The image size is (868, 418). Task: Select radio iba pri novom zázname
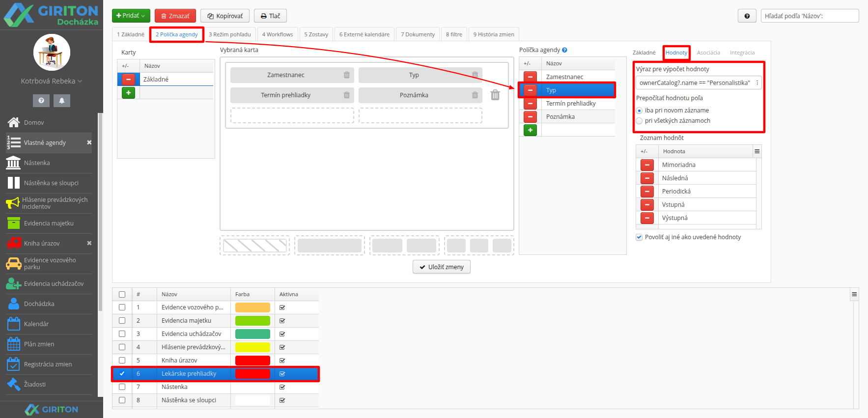(x=639, y=111)
